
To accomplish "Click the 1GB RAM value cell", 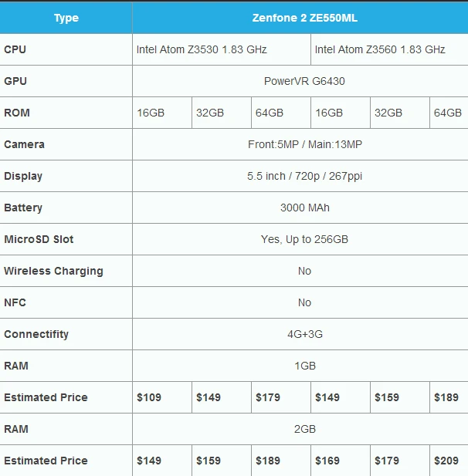I will [x=304, y=366].
